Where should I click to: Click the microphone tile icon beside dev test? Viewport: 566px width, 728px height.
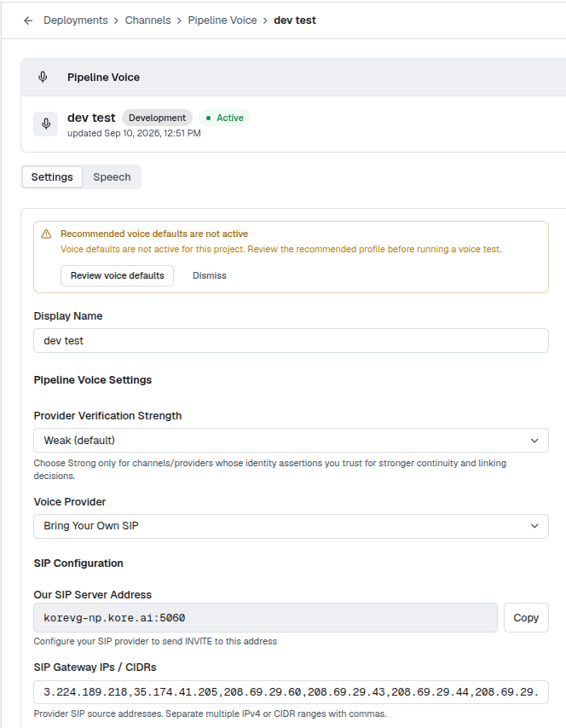(x=46, y=124)
